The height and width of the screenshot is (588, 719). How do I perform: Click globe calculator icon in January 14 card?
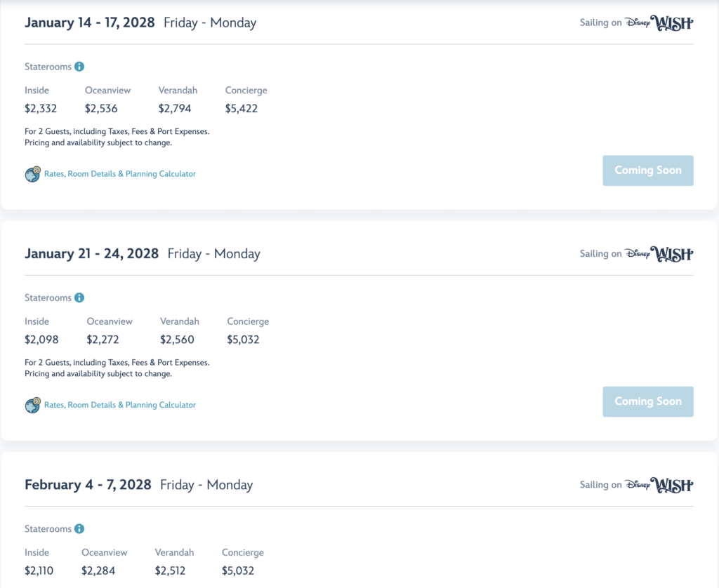coord(32,174)
